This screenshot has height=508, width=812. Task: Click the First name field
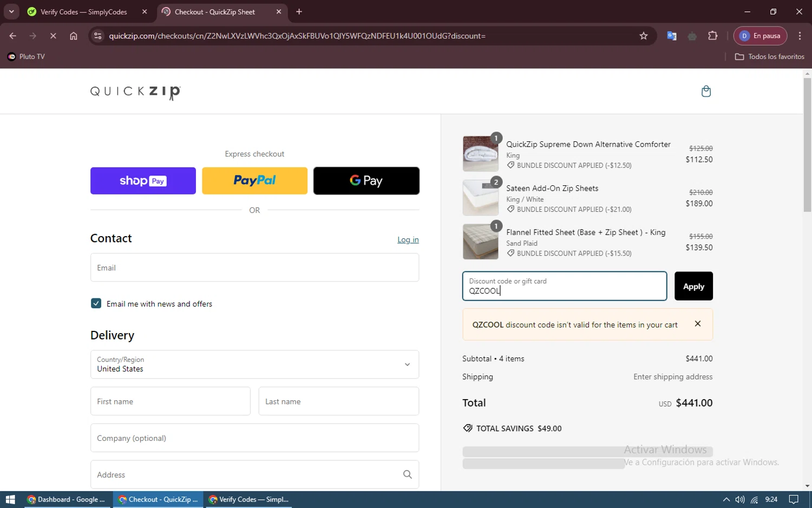coord(170,401)
